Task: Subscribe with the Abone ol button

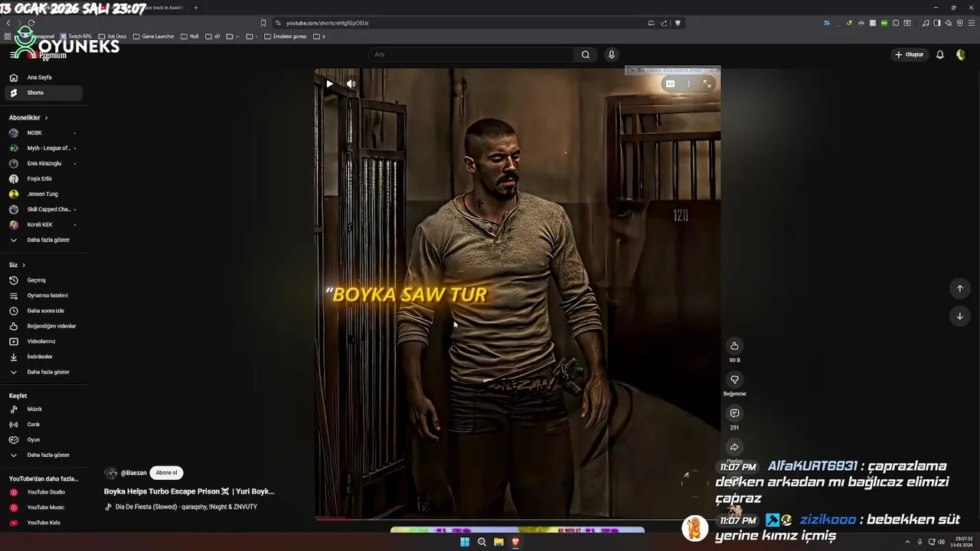Action: tap(166, 473)
